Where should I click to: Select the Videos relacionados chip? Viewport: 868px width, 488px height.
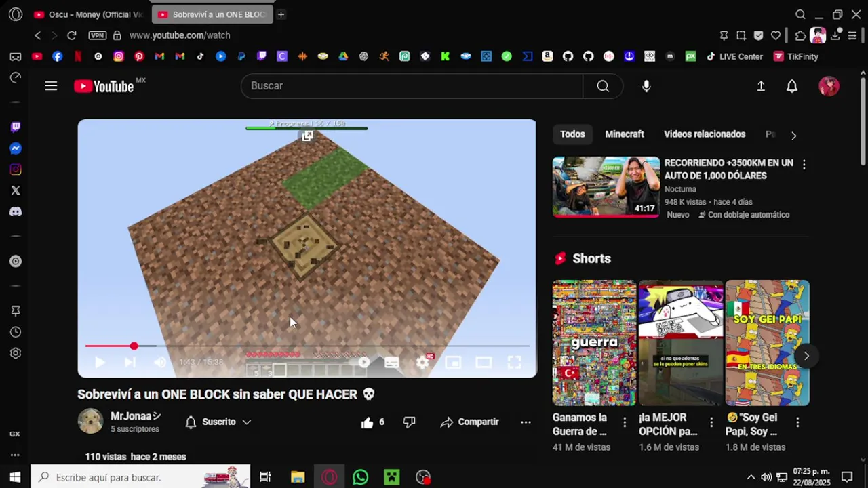(705, 134)
